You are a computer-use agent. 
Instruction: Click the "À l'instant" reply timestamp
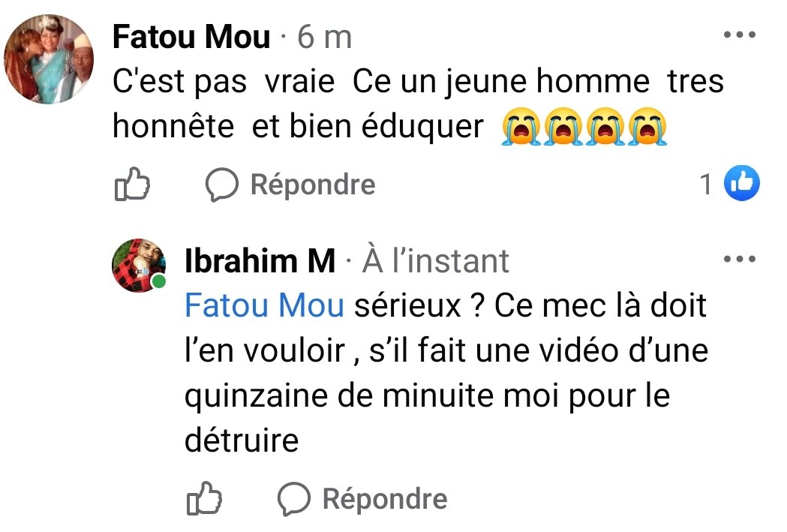pyautogui.click(x=435, y=261)
